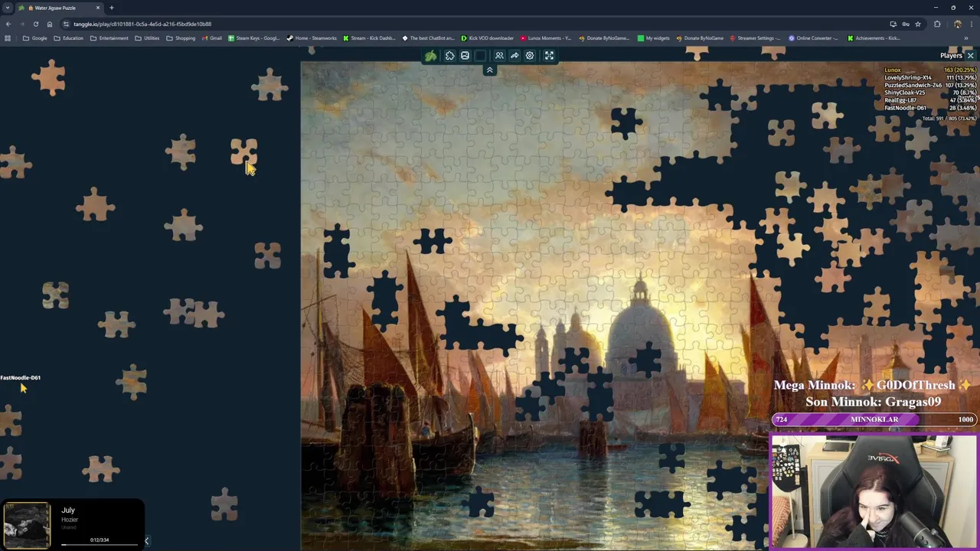980x551 pixels.
Task: Click the Tanggle leaf logo icon
Action: [x=431, y=56]
